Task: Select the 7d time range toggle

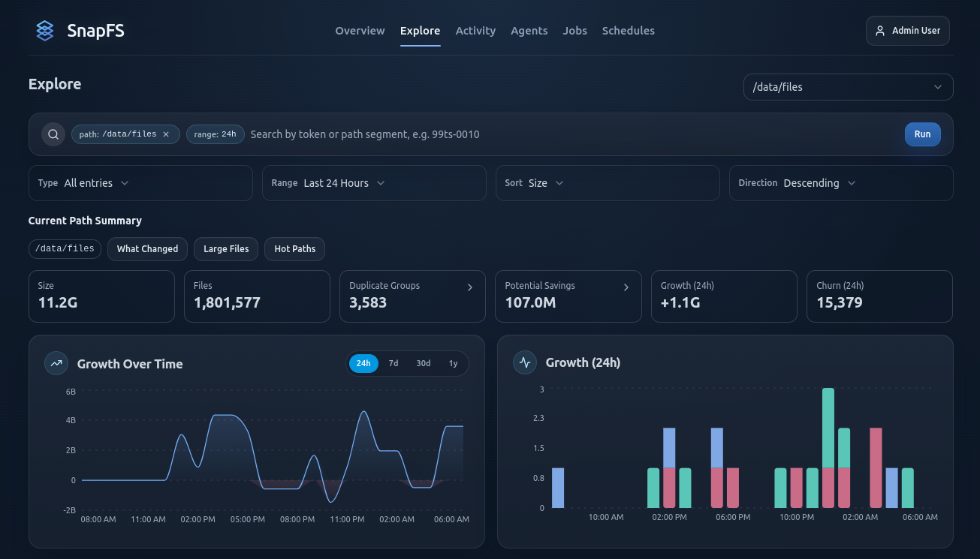Action: click(x=394, y=363)
